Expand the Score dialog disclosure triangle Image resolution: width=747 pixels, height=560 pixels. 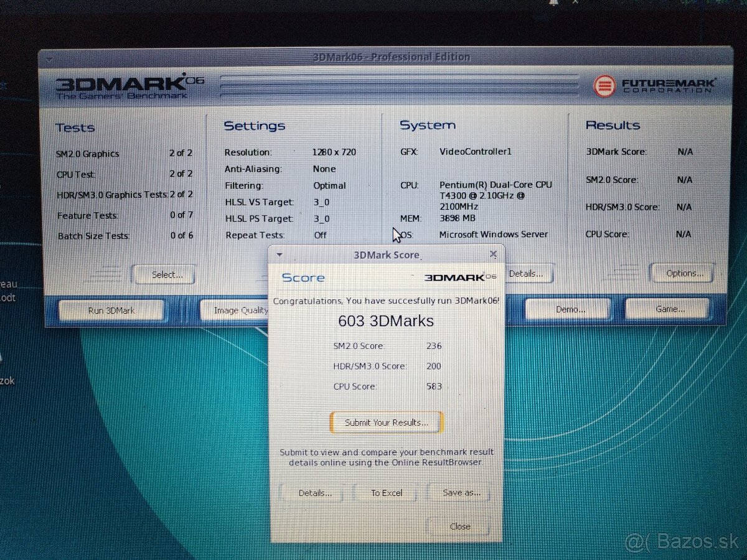[x=280, y=254]
